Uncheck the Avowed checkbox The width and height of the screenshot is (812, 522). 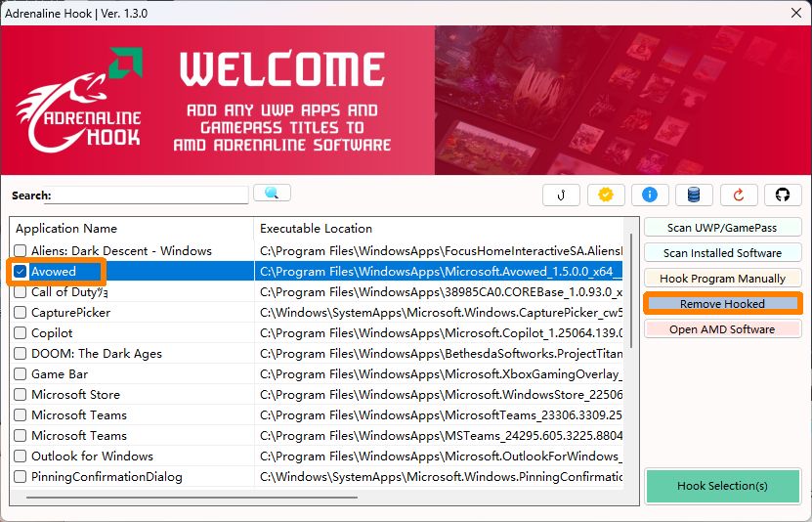pyautogui.click(x=21, y=272)
